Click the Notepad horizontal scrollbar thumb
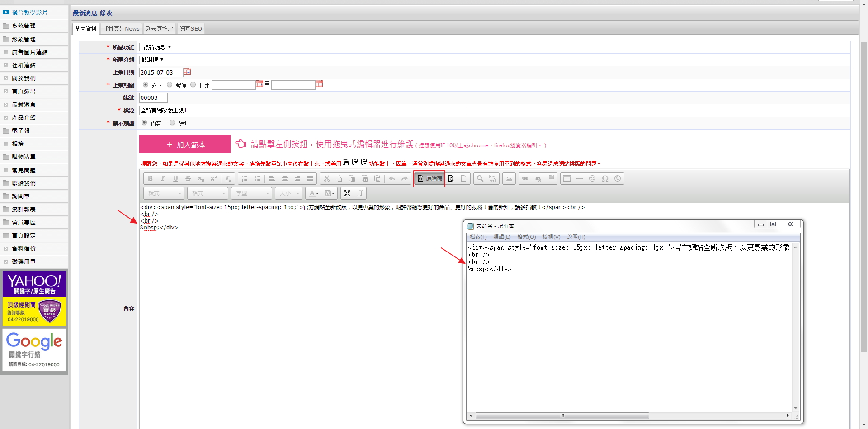Viewport: 868px width, 429px height. pyautogui.click(x=562, y=415)
